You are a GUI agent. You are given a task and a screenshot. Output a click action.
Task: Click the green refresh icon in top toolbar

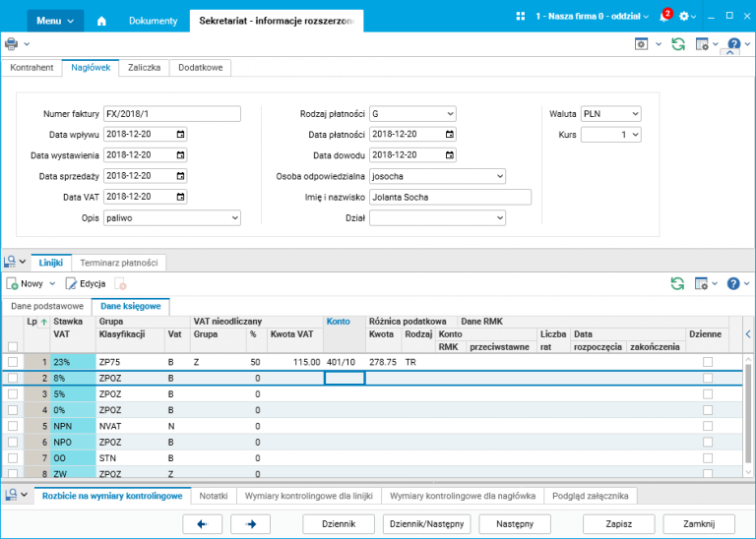click(x=677, y=44)
